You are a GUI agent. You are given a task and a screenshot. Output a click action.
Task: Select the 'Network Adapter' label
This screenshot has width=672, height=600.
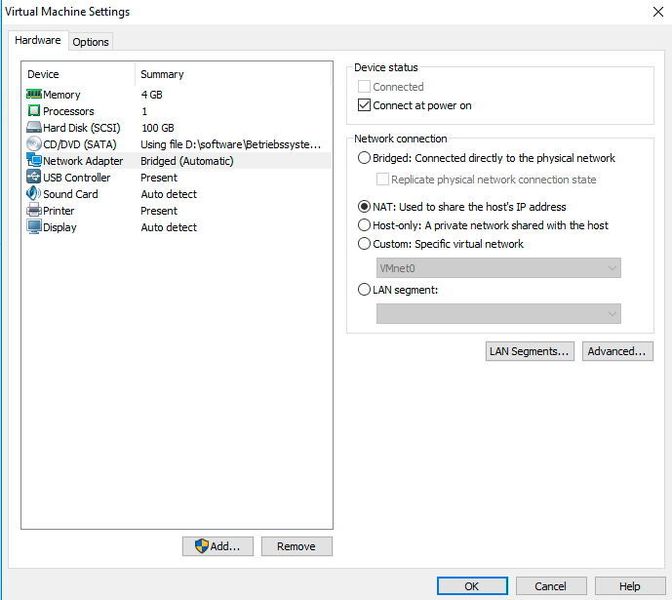coord(83,161)
